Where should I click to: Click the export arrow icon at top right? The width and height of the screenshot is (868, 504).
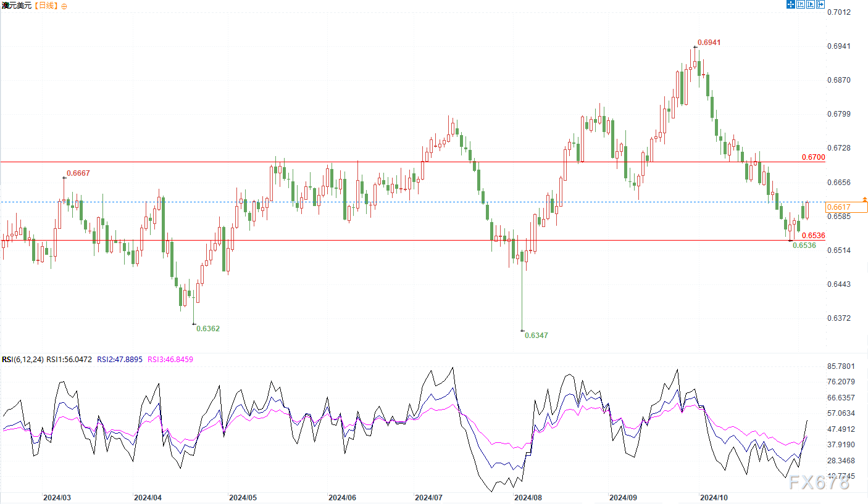pos(820,4)
